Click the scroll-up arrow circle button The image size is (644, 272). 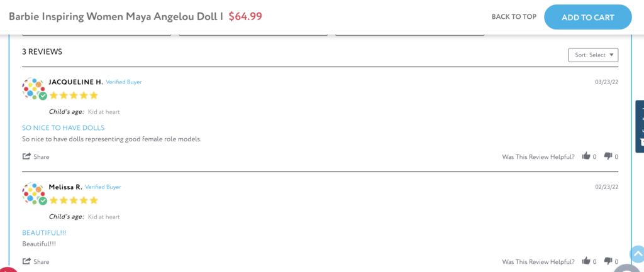click(637, 254)
